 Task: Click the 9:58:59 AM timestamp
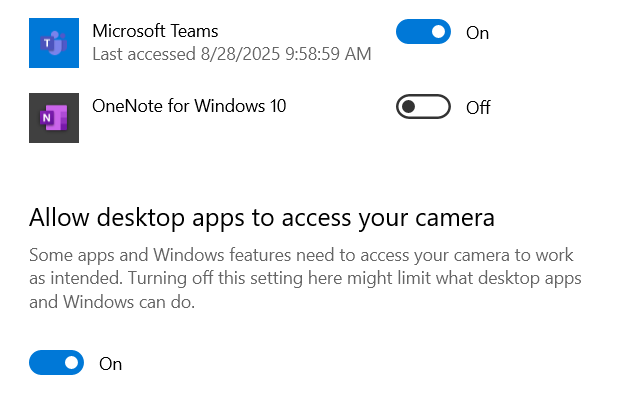[328, 54]
